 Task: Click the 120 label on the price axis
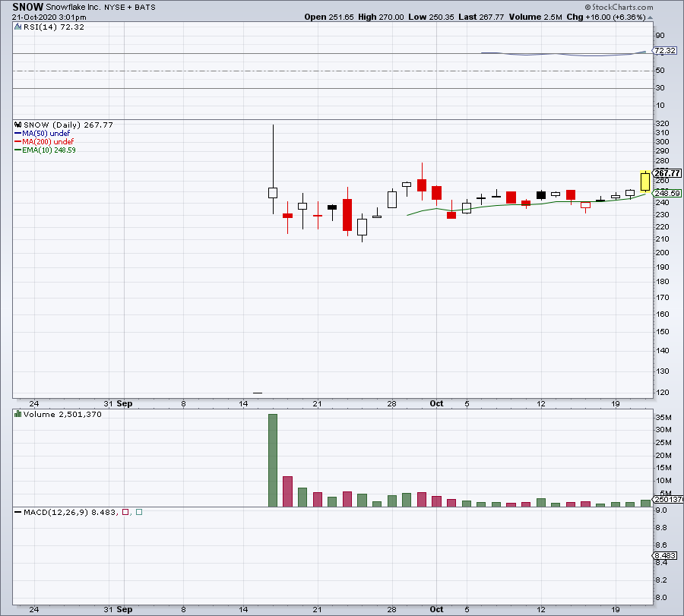click(662, 393)
